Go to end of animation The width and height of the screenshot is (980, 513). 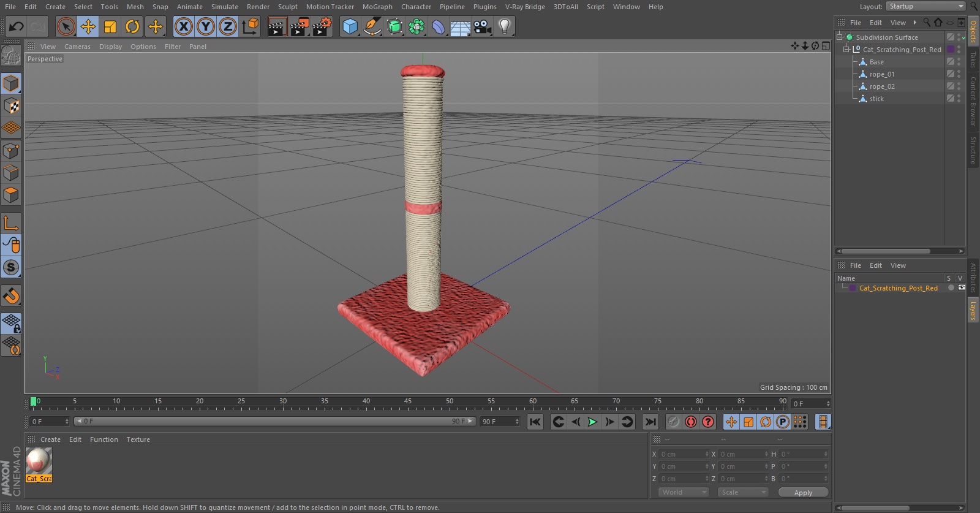coord(650,422)
